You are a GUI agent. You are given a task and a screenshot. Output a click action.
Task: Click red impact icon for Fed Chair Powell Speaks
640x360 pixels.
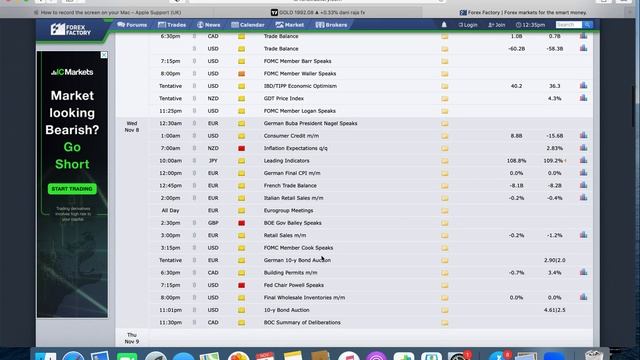coord(242,285)
